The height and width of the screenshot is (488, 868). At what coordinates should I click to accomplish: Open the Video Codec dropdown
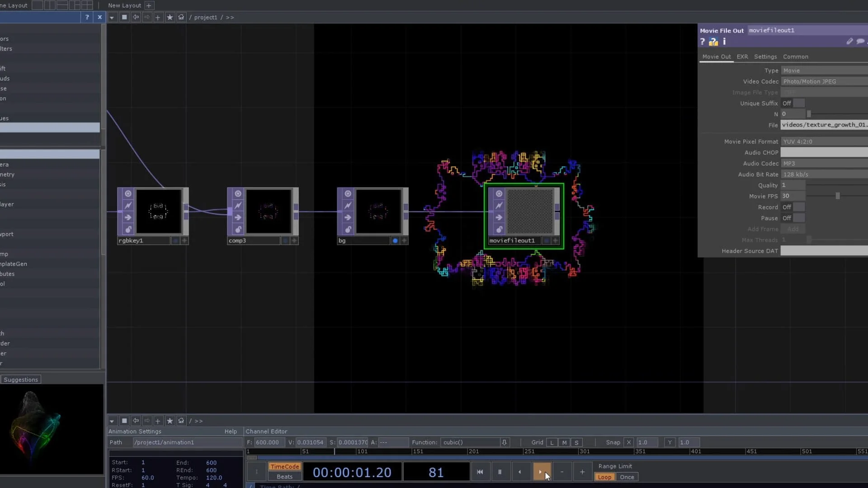(824, 81)
